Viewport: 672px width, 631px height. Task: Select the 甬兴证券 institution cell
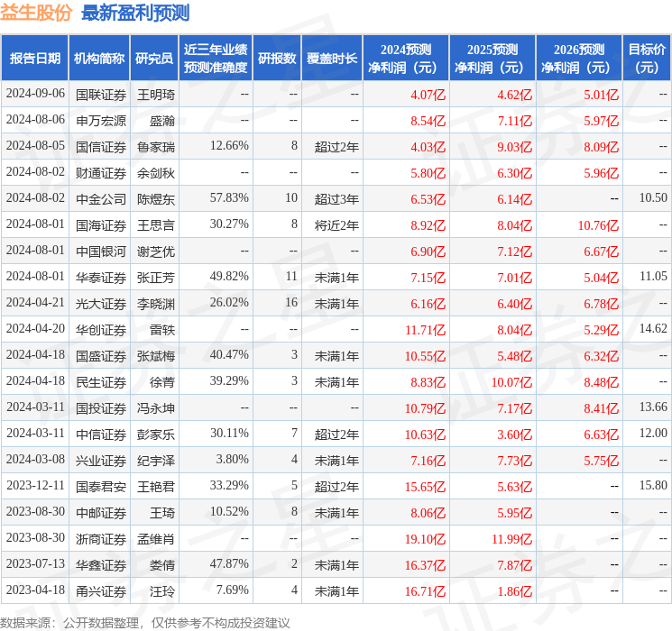[x=101, y=591]
